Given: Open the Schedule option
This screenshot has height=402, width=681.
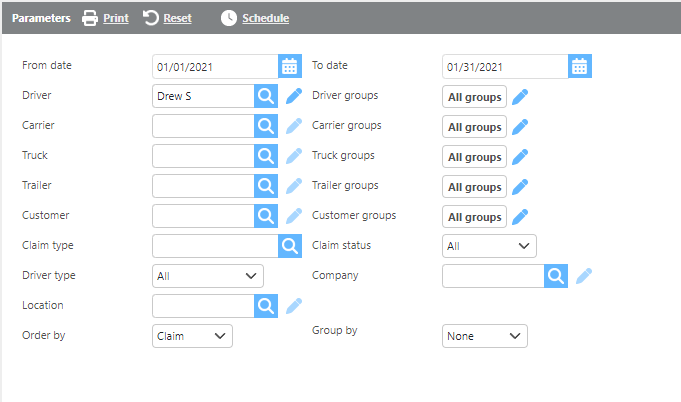Looking at the screenshot, I should (255, 18).
